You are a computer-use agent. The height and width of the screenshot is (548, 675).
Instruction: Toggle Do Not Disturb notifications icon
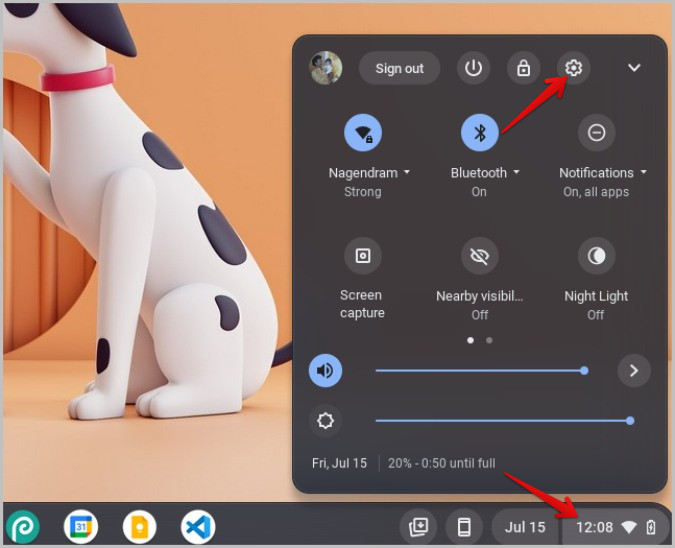[x=596, y=133]
